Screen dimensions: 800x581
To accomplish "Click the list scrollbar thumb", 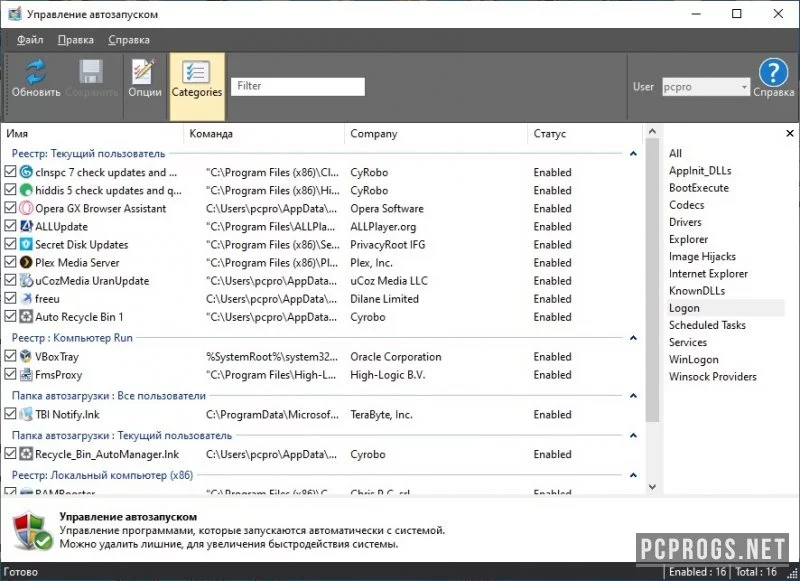I will tap(652, 280).
